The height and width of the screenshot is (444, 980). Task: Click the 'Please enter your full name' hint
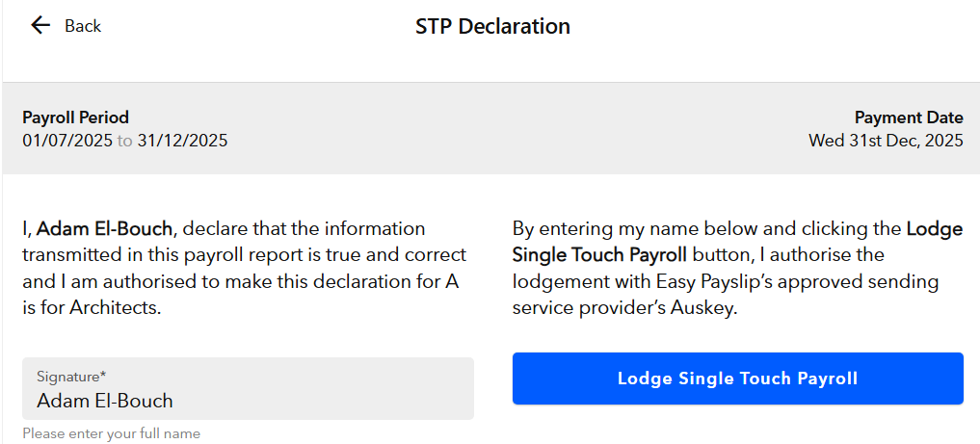pyautogui.click(x=111, y=433)
